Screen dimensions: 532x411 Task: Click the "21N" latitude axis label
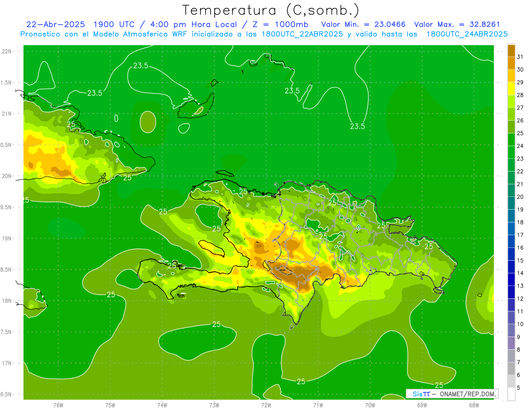pos(6,114)
